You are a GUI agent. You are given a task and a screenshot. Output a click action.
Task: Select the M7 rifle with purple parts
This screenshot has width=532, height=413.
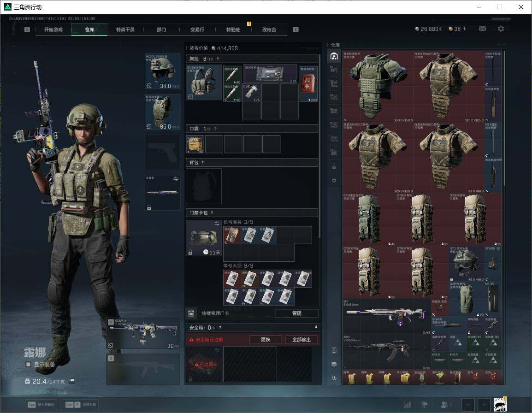387,316
